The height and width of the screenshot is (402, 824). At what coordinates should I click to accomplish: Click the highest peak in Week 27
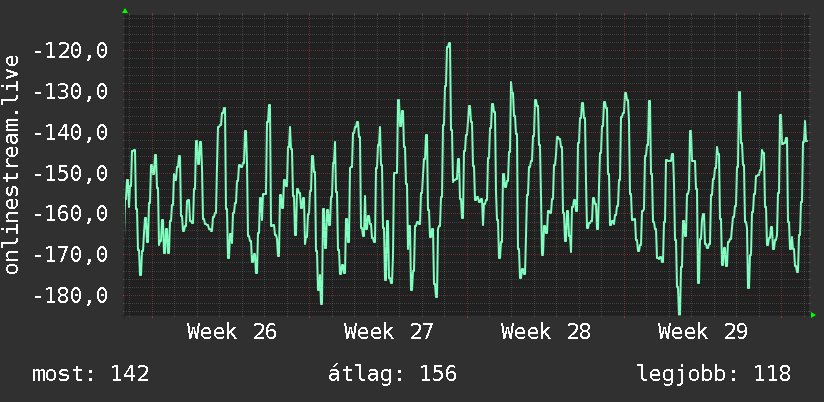448,44
